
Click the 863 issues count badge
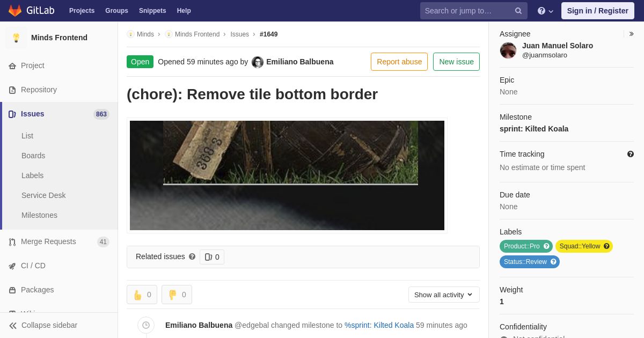click(101, 114)
